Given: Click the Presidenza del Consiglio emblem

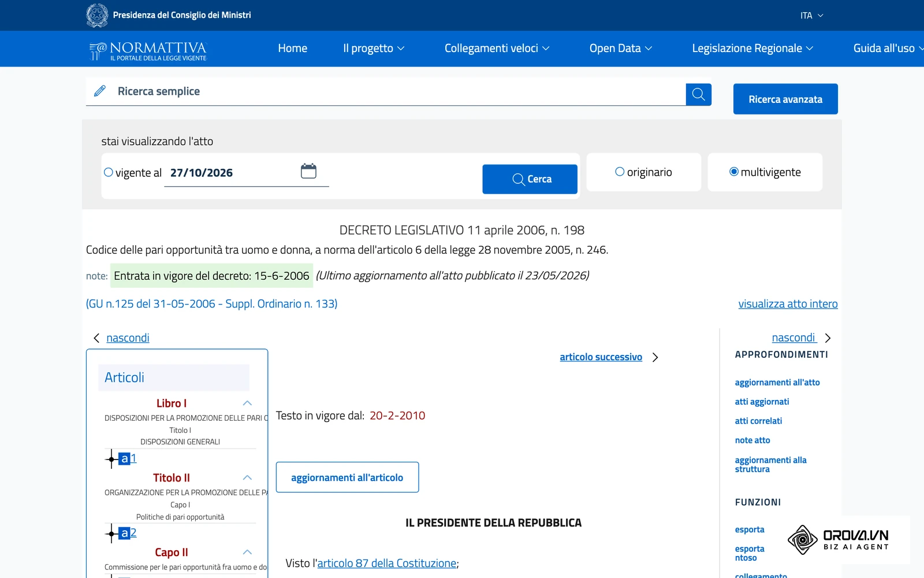Looking at the screenshot, I should point(97,15).
